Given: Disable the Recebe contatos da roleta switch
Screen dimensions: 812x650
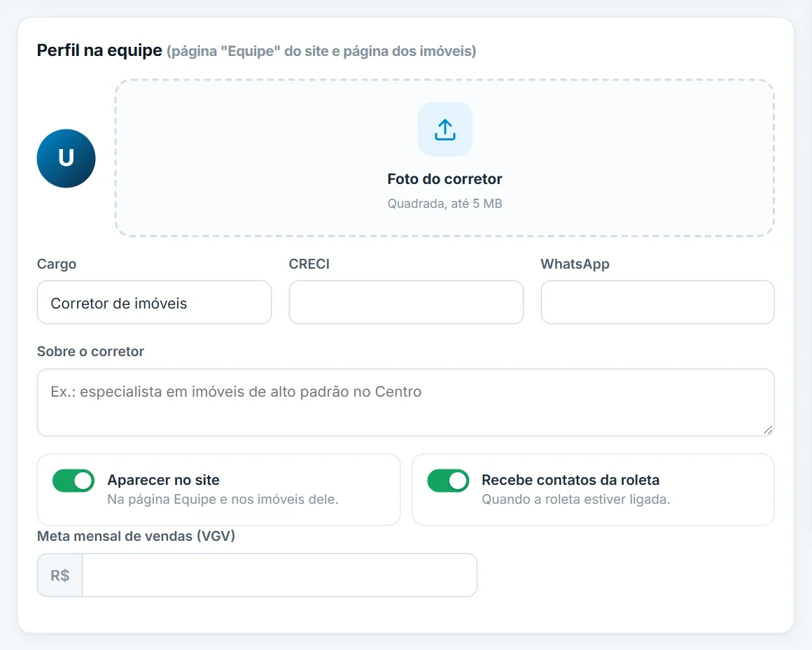Looking at the screenshot, I should tap(448, 481).
